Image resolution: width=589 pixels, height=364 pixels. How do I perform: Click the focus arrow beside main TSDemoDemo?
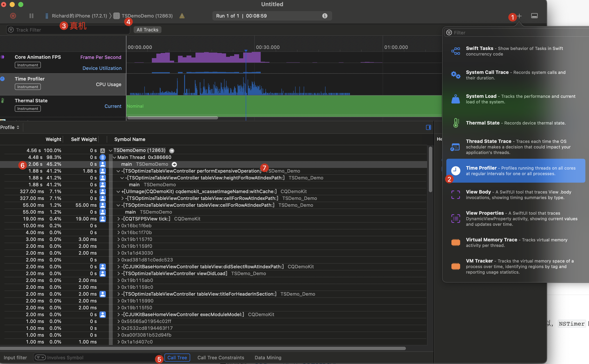174,164
